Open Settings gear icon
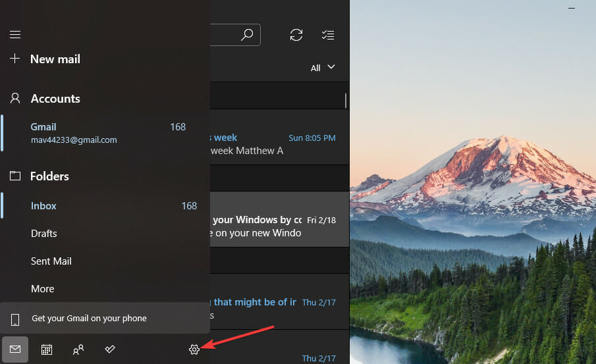Image resolution: width=596 pixels, height=364 pixels. click(194, 349)
